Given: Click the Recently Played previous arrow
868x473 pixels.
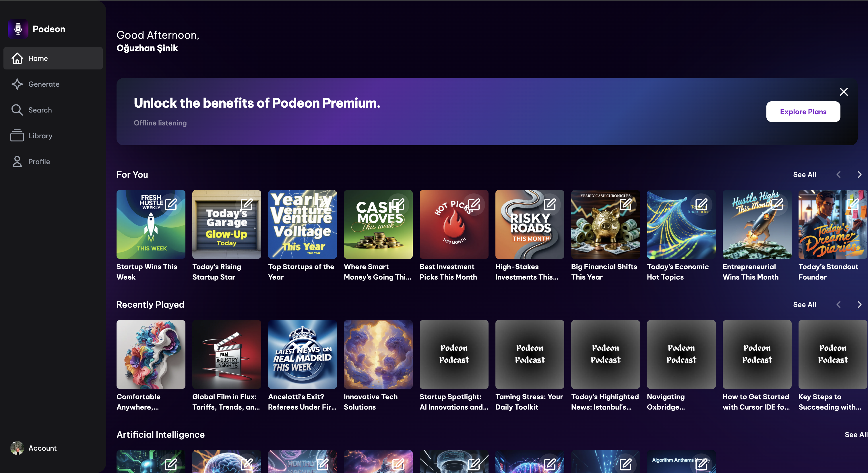Looking at the screenshot, I should pyautogui.click(x=838, y=305).
